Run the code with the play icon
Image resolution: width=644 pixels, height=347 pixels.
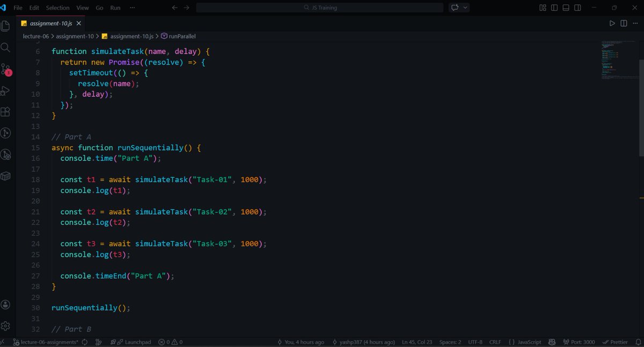(x=612, y=24)
